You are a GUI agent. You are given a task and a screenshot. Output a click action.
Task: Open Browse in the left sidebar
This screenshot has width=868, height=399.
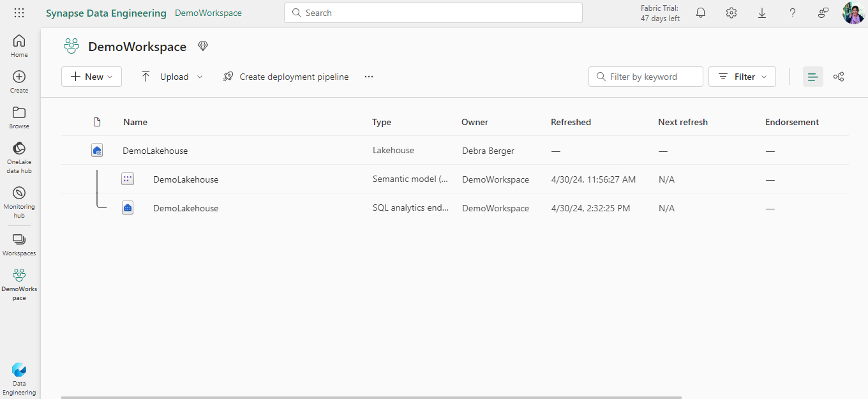coord(19,117)
